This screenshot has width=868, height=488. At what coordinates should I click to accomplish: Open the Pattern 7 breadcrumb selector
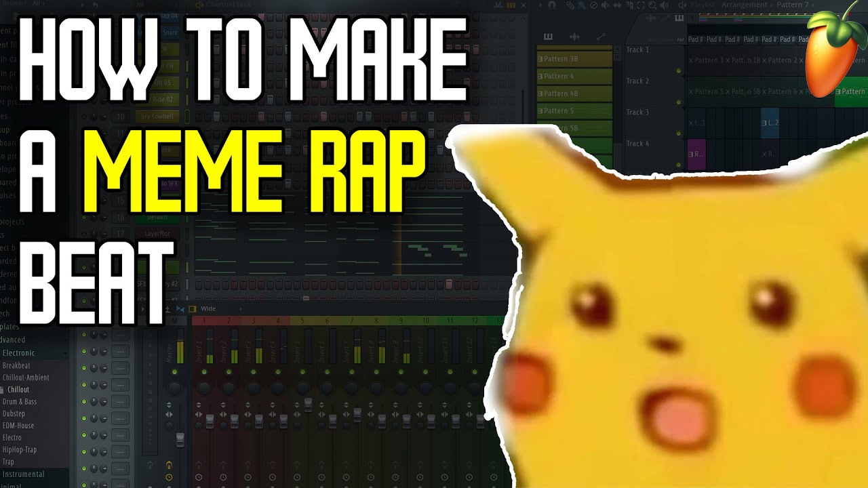792,5
